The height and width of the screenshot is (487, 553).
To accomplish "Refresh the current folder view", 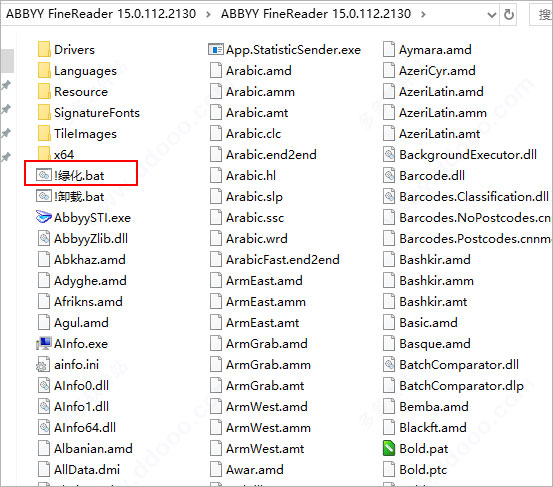I will point(509,14).
